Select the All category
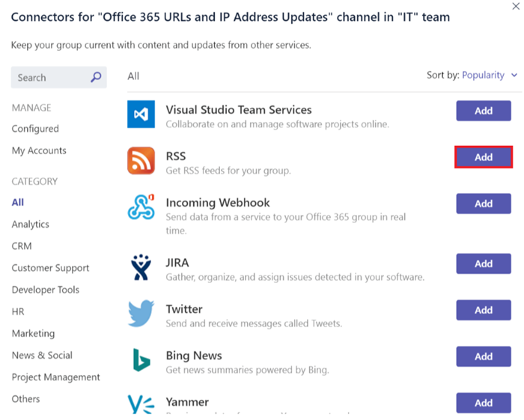524x420 pixels. click(x=18, y=202)
